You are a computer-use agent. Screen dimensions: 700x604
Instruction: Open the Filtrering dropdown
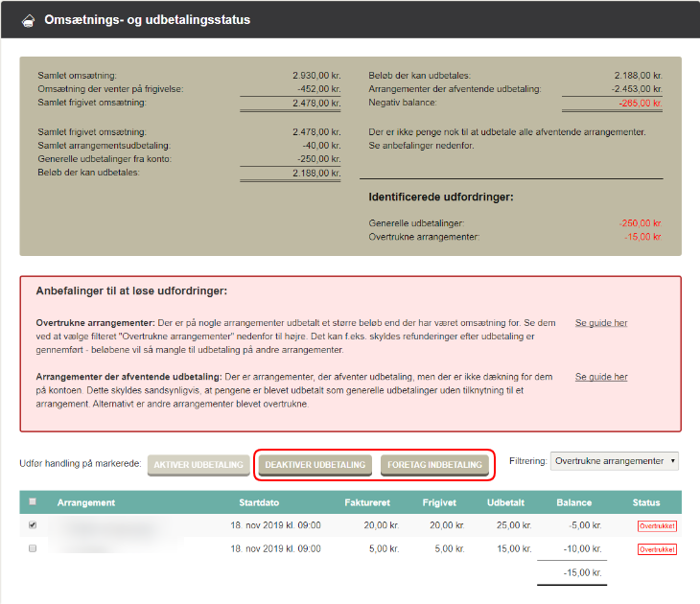click(616, 461)
